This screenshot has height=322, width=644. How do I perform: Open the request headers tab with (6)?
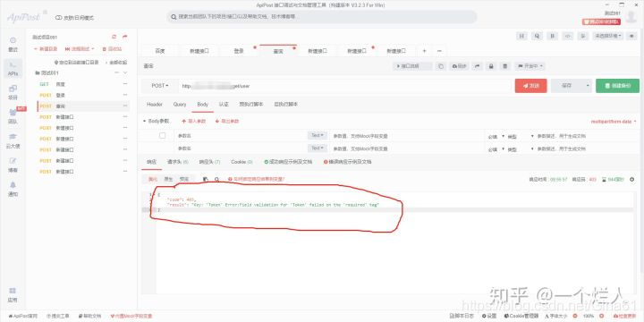(x=177, y=162)
